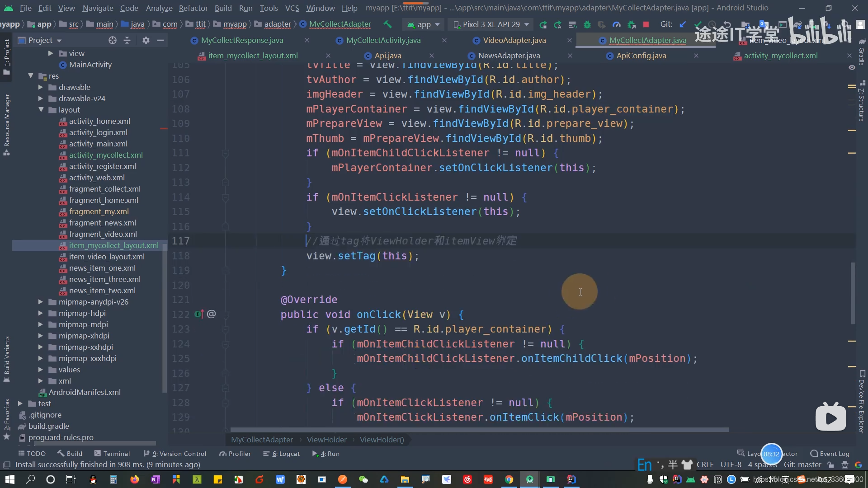The image size is (868, 488).
Task: Fold the if block at line 111
Action: [225, 153]
